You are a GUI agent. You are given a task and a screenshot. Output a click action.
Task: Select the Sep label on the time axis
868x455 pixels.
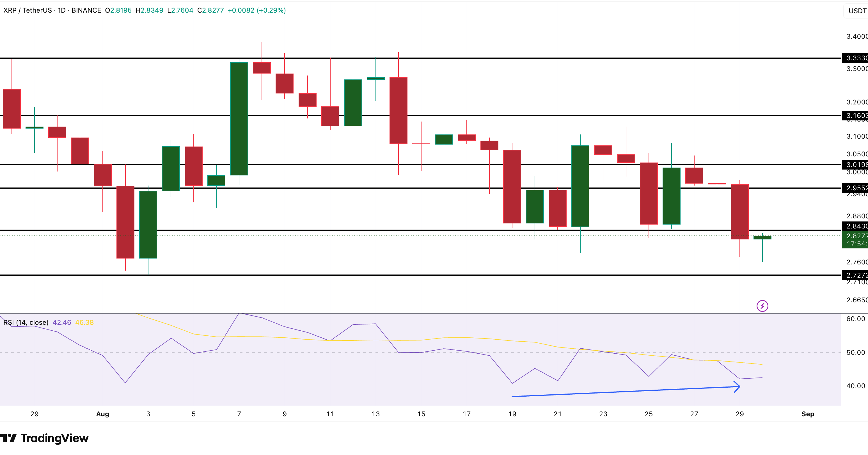tap(808, 414)
